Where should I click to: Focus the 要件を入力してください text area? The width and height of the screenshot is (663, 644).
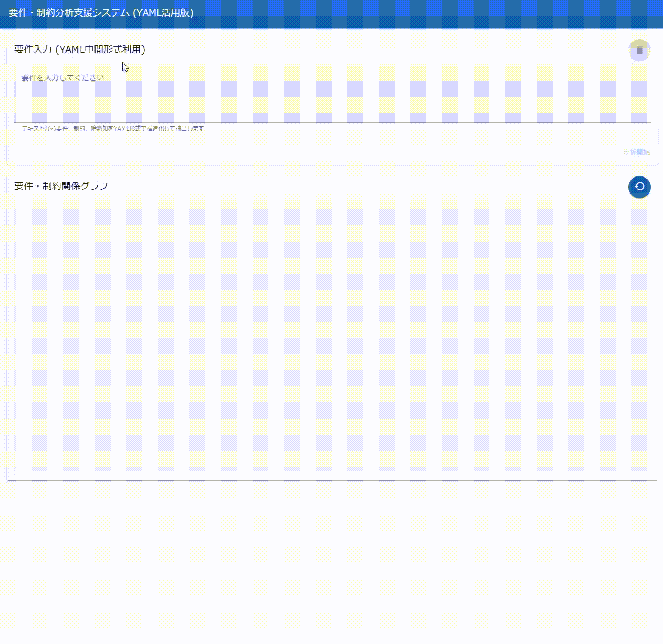333,94
